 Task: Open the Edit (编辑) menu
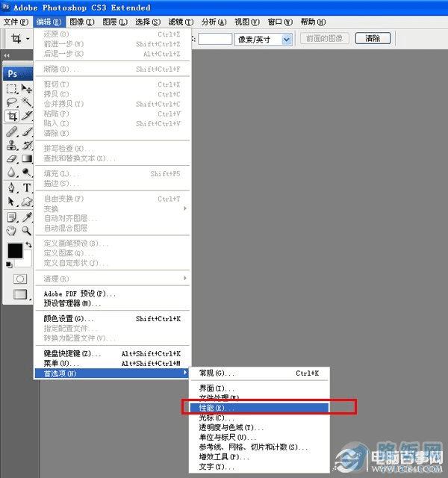49,22
